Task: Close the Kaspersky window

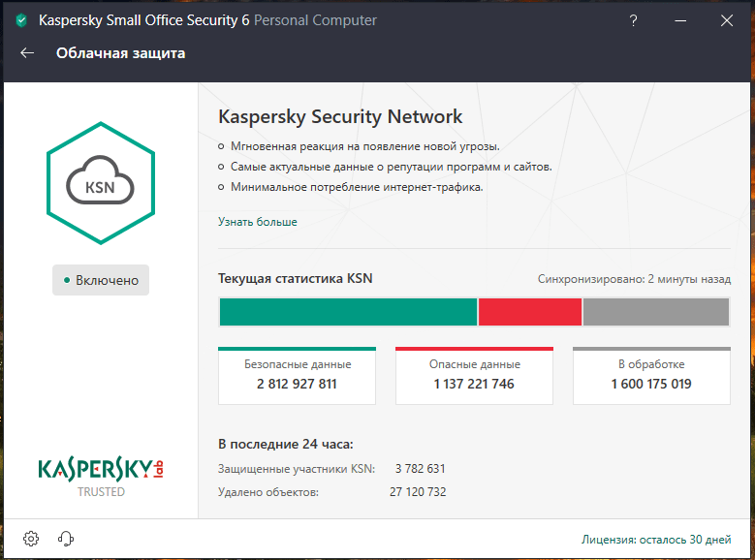Action: tap(727, 20)
